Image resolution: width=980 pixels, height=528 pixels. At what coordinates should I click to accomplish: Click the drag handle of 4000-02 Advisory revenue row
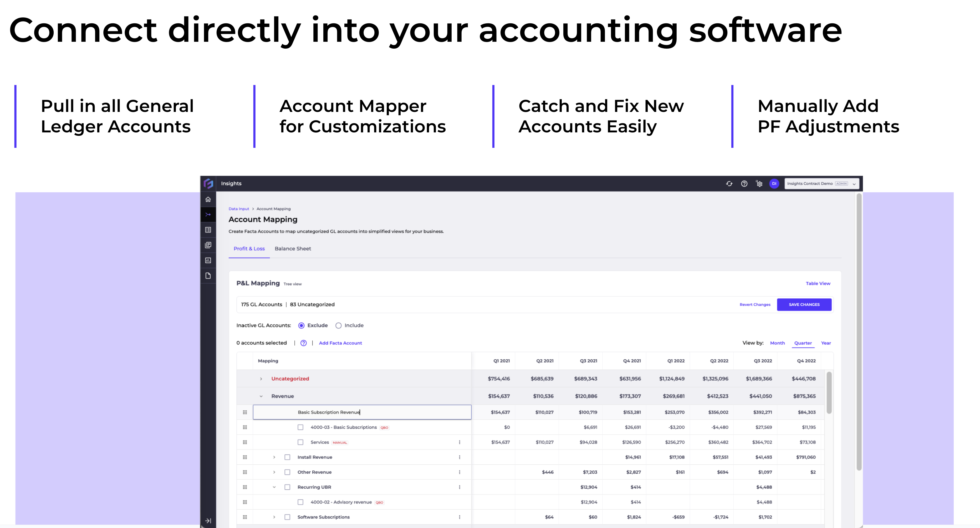coord(245,502)
